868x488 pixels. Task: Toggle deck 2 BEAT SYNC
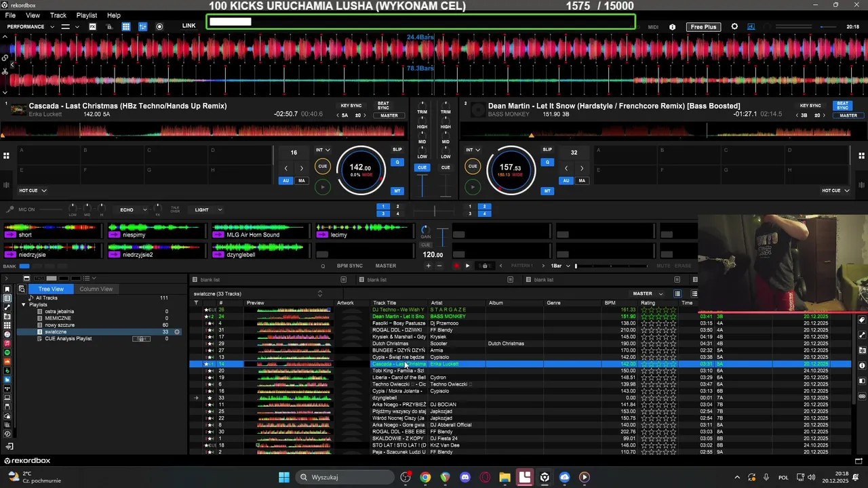[843, 106]
